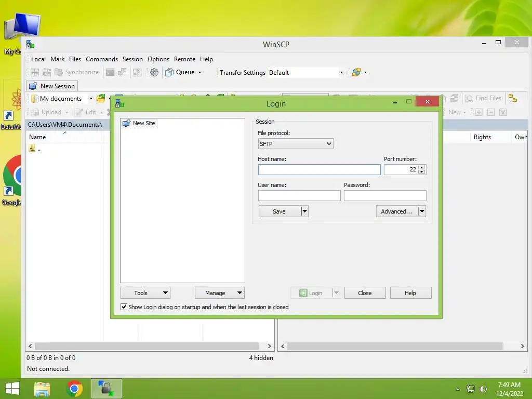Click the New Session monitor icon
The width and height of the screenshot is (532, 399).
point(33,86)
